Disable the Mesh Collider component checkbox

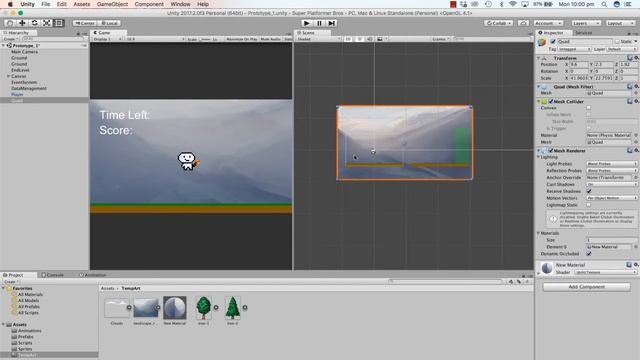click(x=551, y=101)
